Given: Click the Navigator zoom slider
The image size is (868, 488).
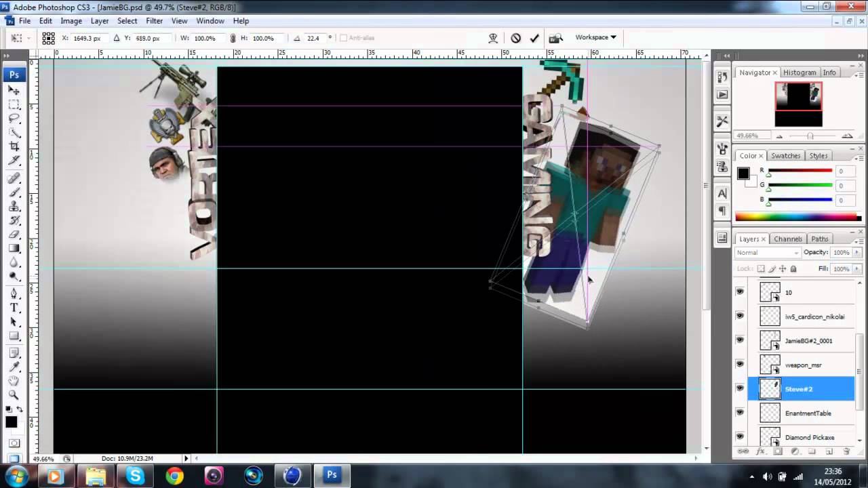Looking at the screenshot, I should [810, 136].
